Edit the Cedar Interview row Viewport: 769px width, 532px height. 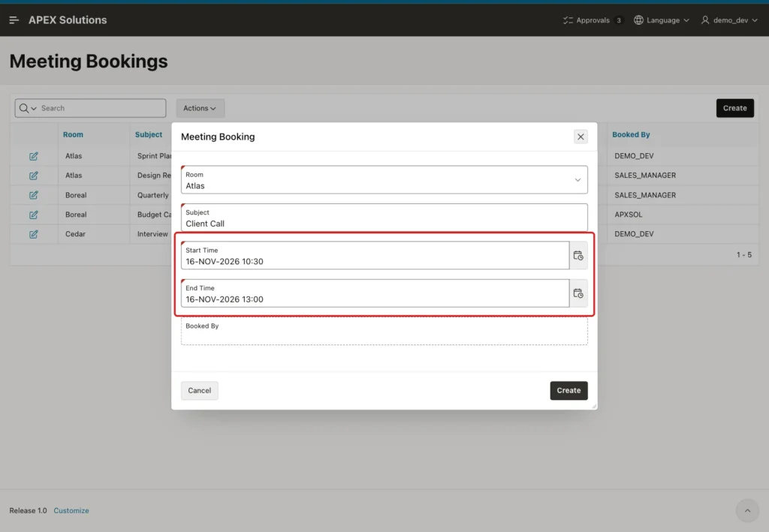33,234
